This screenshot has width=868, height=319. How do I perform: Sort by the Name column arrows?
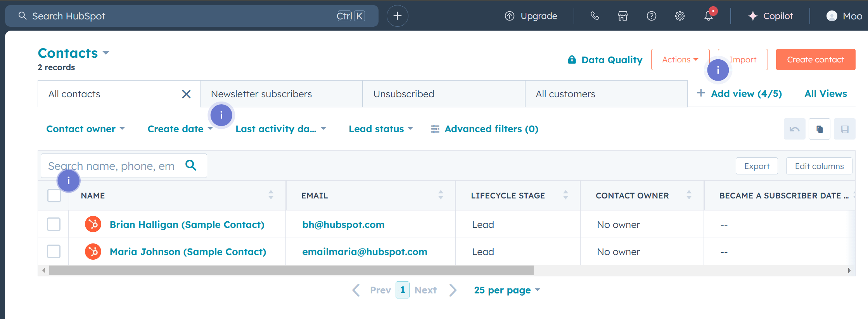pyautogui.click(x=271, y=195)
